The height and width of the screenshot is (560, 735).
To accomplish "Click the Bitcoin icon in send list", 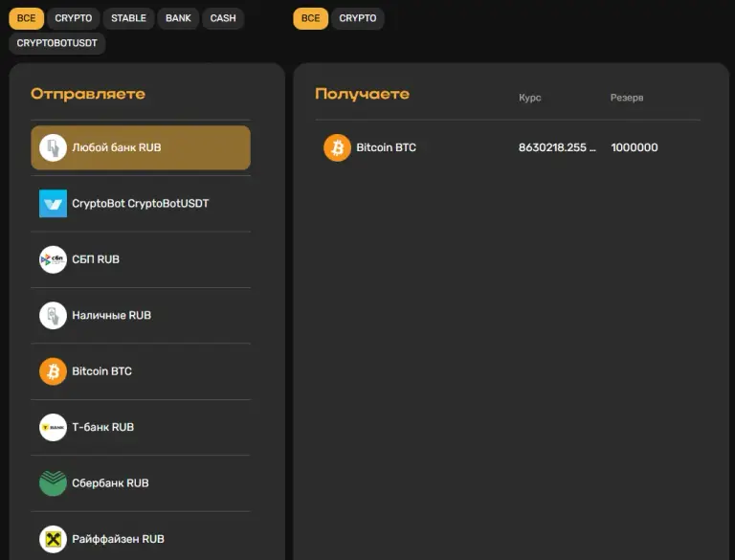I will 53,371.
